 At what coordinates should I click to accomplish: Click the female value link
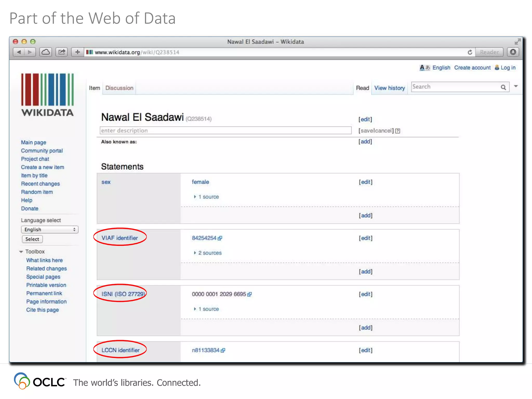200,182
